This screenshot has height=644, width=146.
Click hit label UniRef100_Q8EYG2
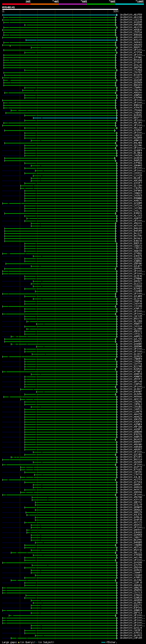point(131,502)
